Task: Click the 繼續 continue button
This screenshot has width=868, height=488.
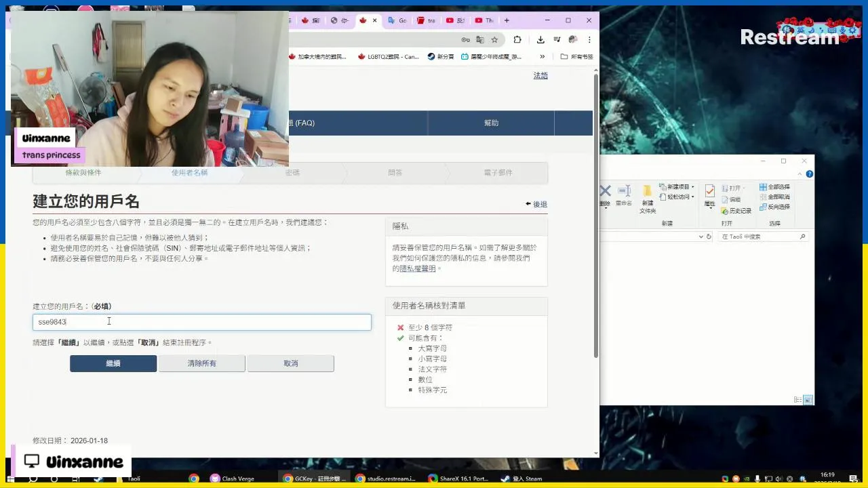Action: [113, 363]
